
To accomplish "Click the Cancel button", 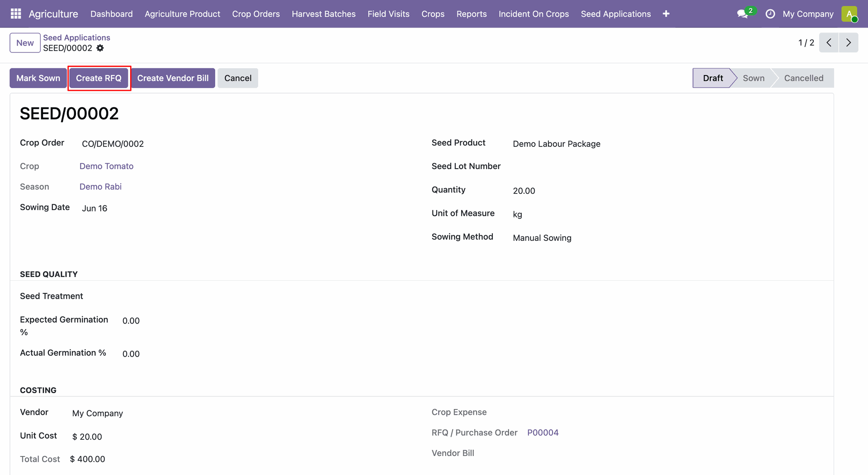I will pos(238,78).
